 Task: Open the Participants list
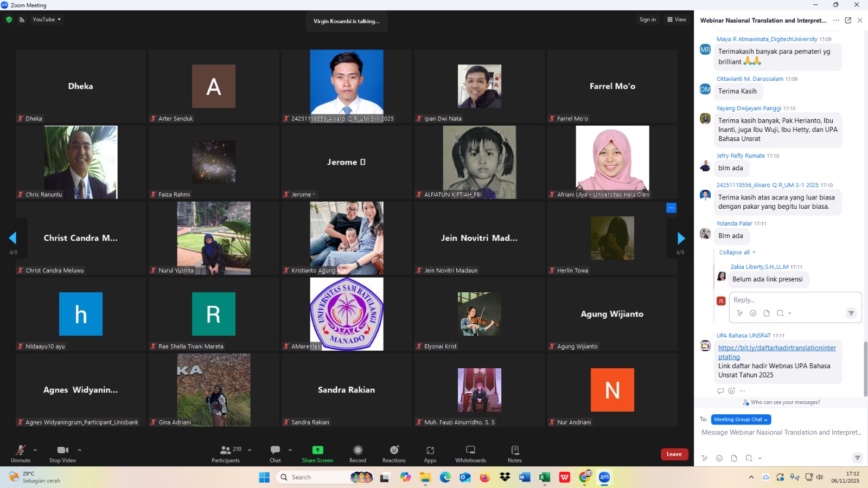(226, 453)
